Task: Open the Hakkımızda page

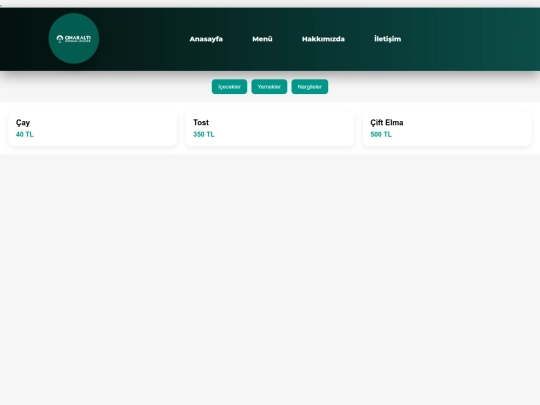Action: [323, 39]
